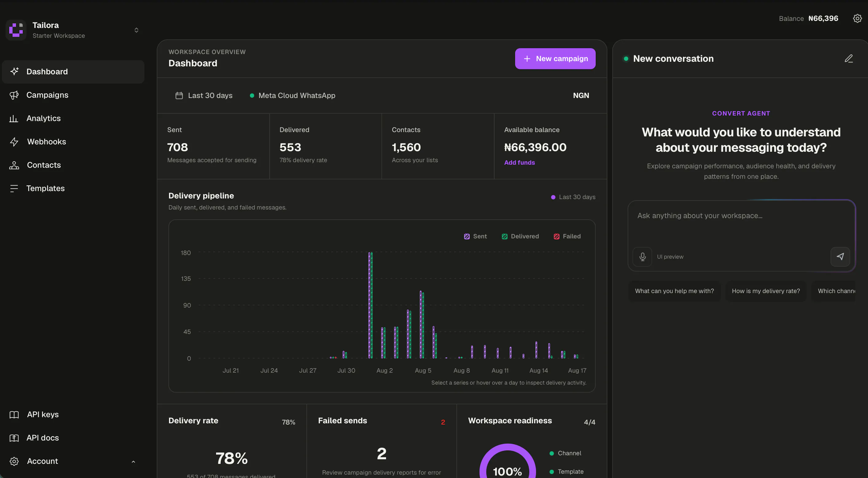Open Webhooks section

click(x=73, y=142)
